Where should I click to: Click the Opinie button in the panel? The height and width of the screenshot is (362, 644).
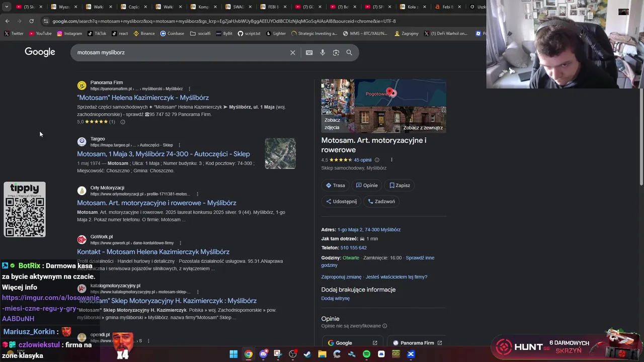point(367,186)
